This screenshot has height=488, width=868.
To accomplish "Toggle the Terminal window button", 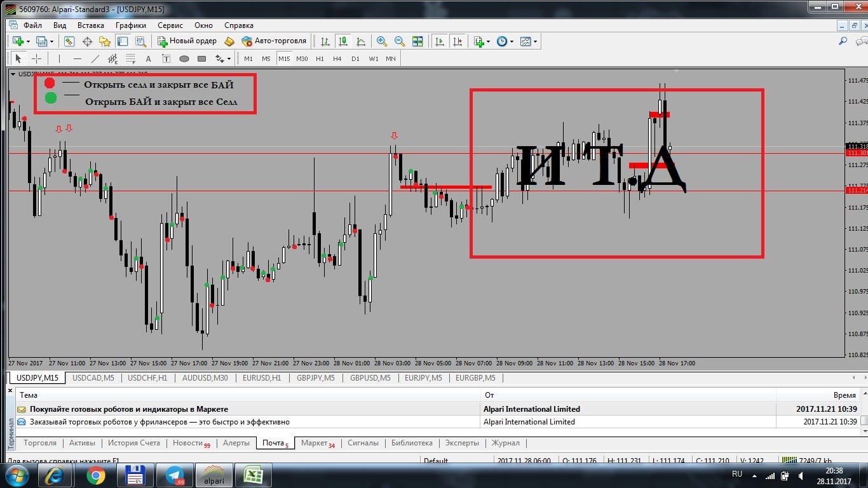I will pos(123,41).
